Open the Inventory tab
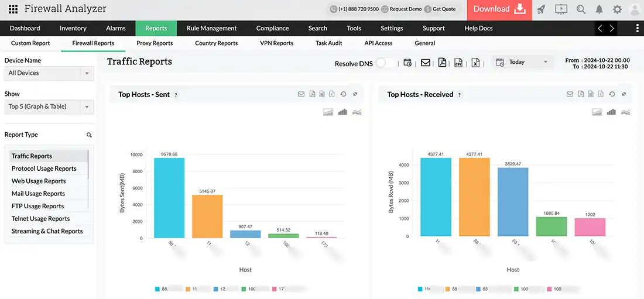 (73, 28)
